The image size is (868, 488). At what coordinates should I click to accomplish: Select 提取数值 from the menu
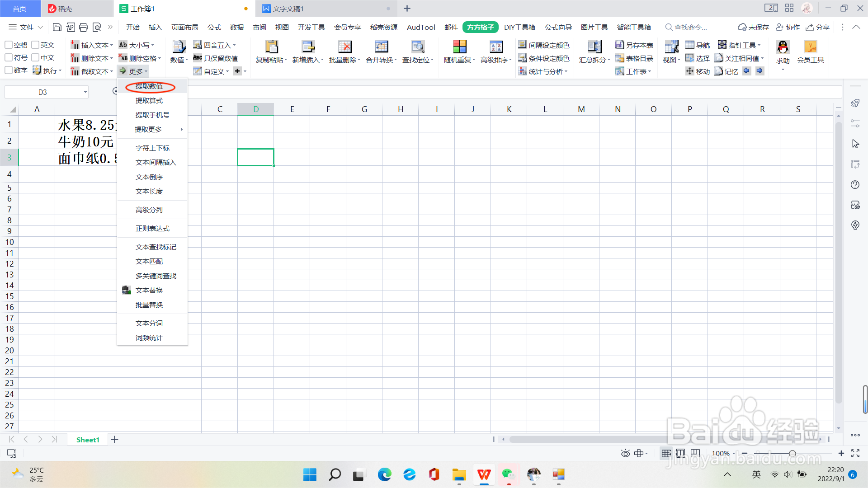tap(149, 86)
